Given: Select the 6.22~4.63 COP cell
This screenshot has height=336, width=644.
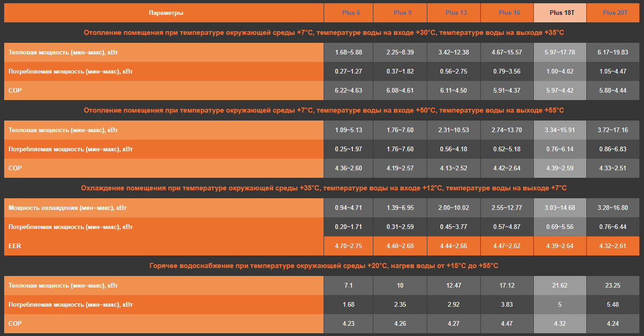Looking at the screenshot, I should click(348, 90).
